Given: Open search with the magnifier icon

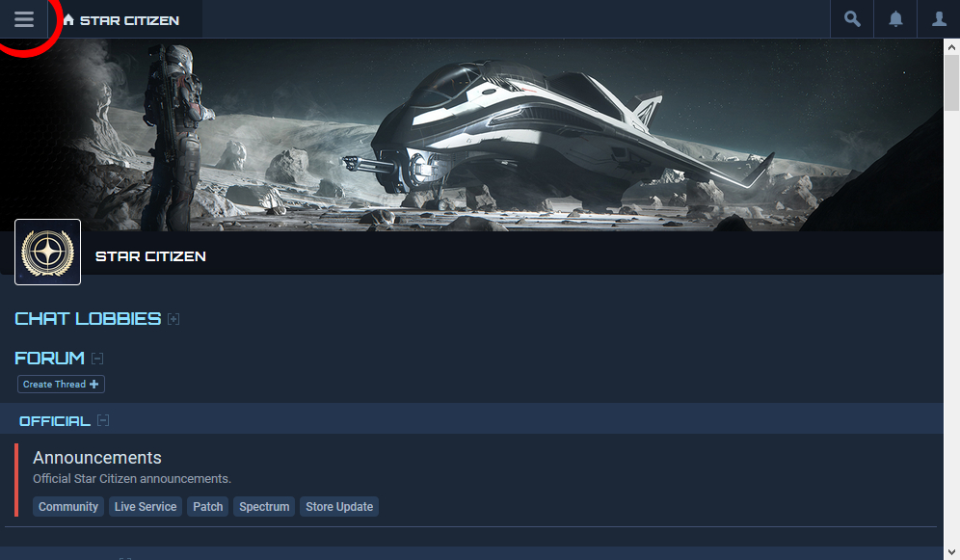Looking at the screenshot, I should [x=852, y=19].
